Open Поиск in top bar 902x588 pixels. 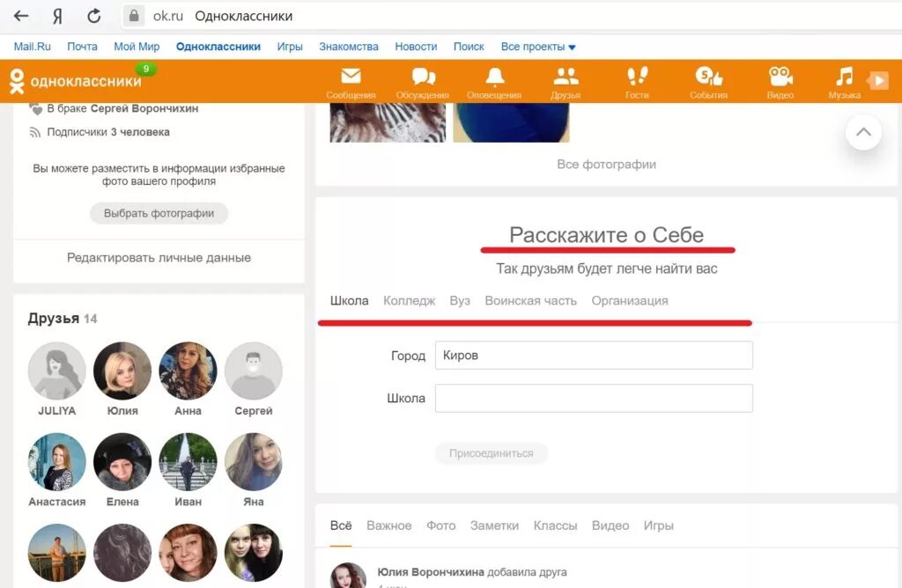(x=469, y=47)
